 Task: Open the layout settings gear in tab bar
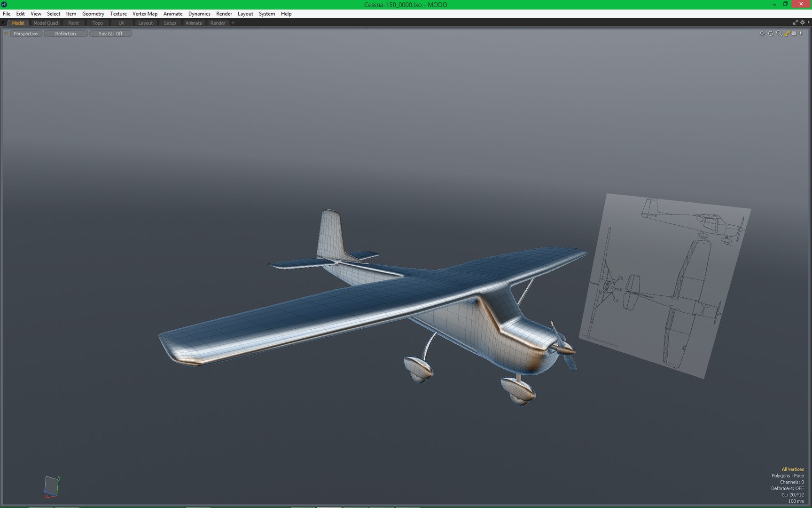pyautogui.click(x=803, y=23)
